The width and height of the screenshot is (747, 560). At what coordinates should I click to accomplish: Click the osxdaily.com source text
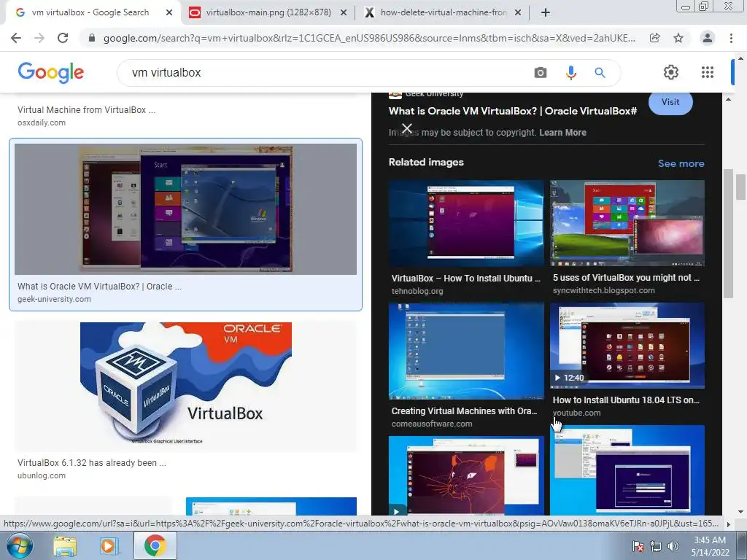(42, 122)
